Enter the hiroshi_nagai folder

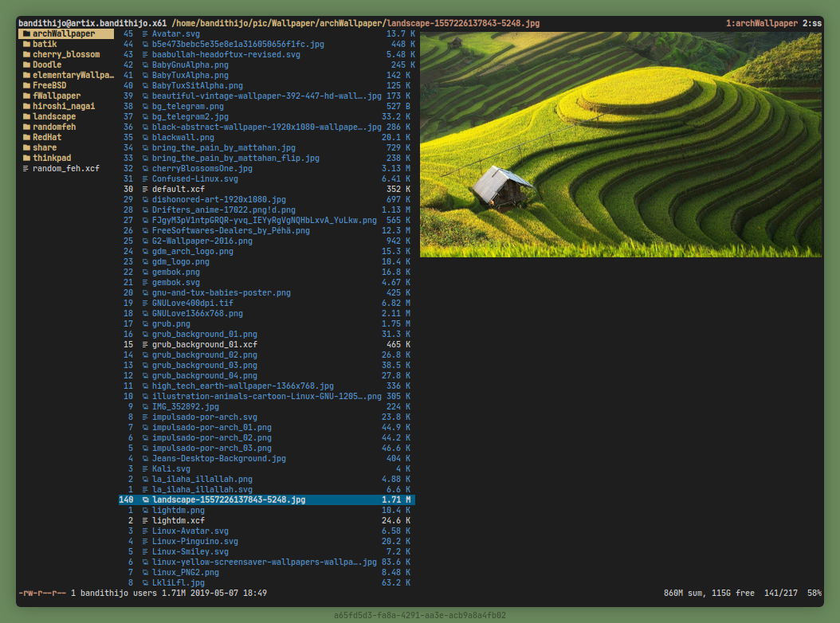65,107
